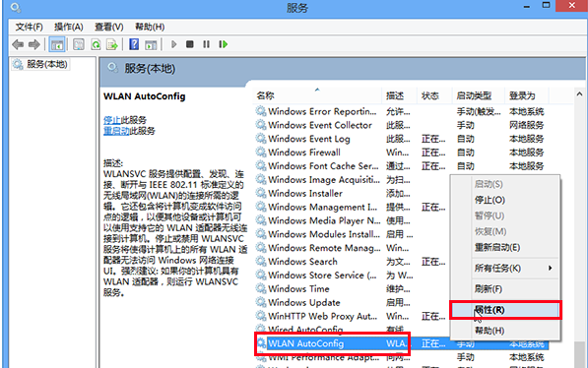This screenshot has width=588, height=368.
Task: Click the Back arrow toolbar icon
Action: 18,44
